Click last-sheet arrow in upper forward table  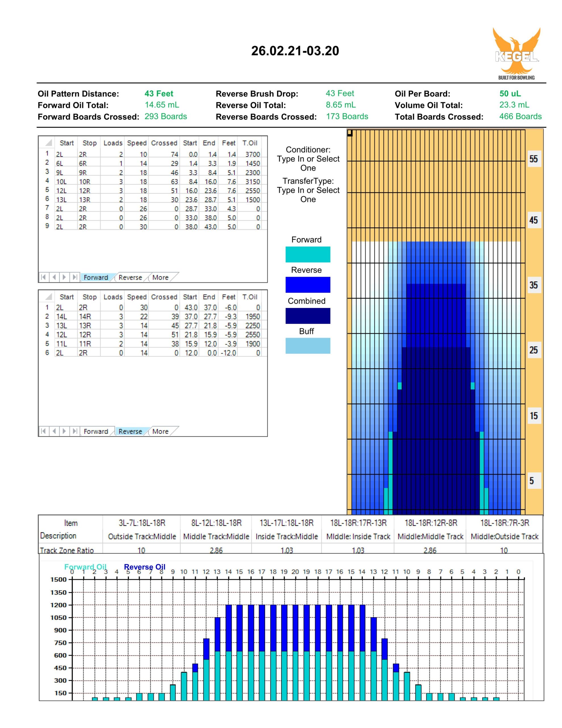[x=75, y=277]
